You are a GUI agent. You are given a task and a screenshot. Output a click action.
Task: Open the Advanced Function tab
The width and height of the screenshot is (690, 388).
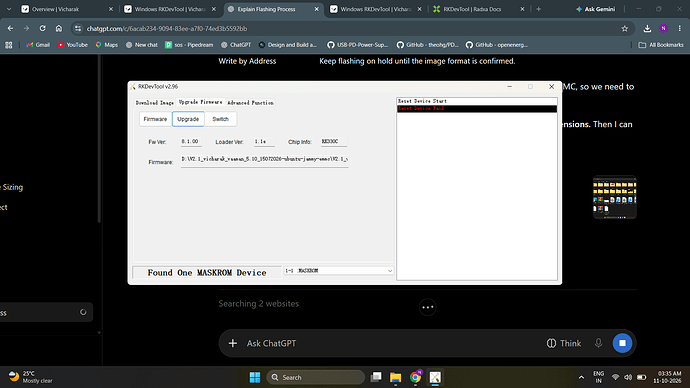(x=250, y=102)
